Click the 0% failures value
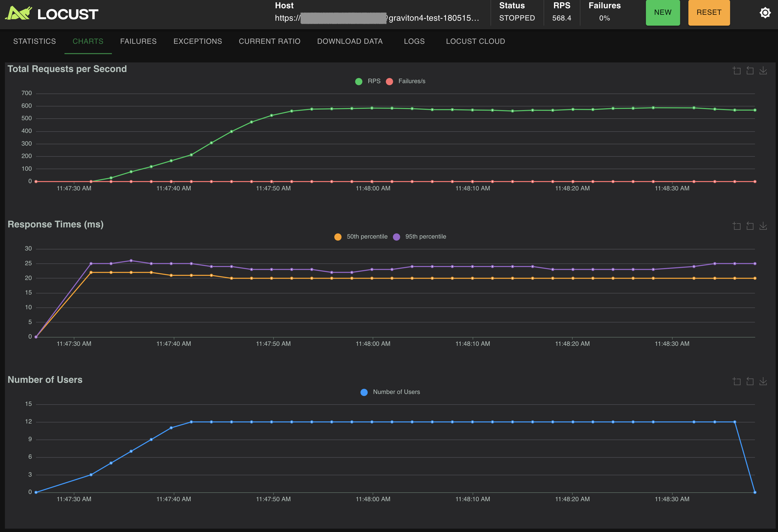The height and width of the screenshot is (532, 778). [604, 18]
